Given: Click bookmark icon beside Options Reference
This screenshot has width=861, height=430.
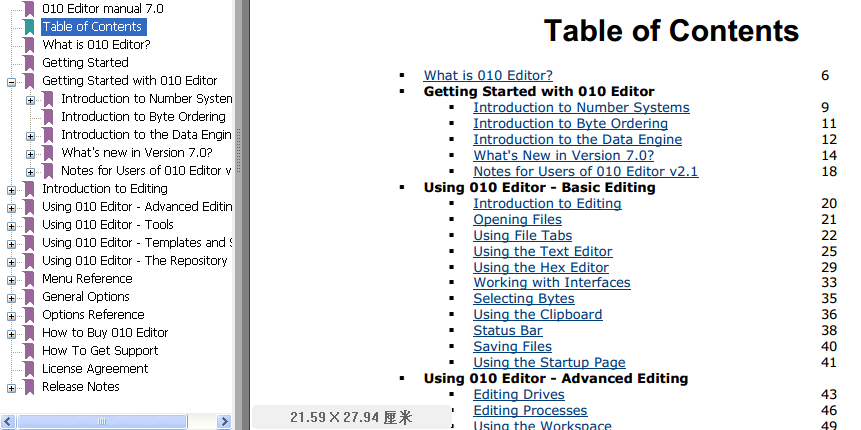Looking at the screenshot, I should pos(29,316).
